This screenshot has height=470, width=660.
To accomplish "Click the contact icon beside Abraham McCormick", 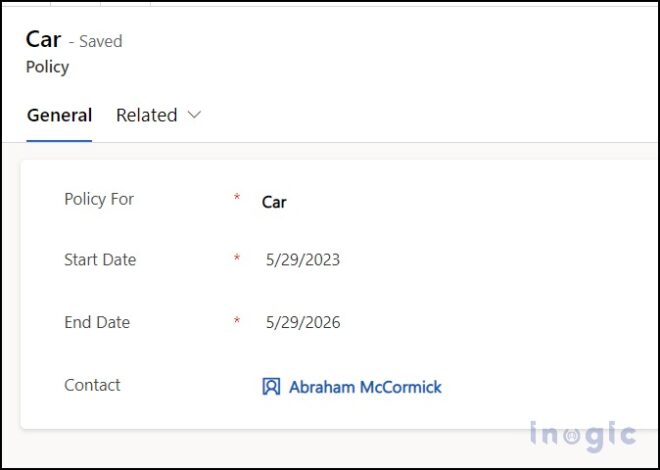I will 271,387.
